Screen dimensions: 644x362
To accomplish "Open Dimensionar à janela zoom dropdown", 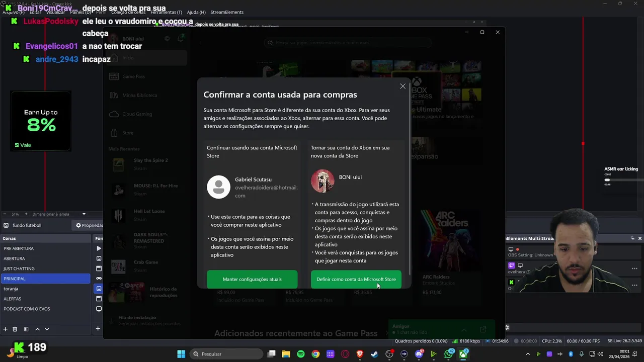I will pos(59,214).
